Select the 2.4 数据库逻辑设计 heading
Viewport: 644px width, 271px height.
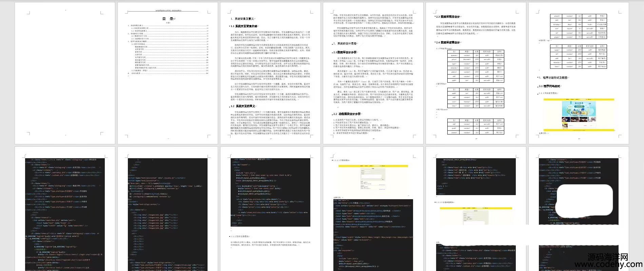[x=448, y=43]
